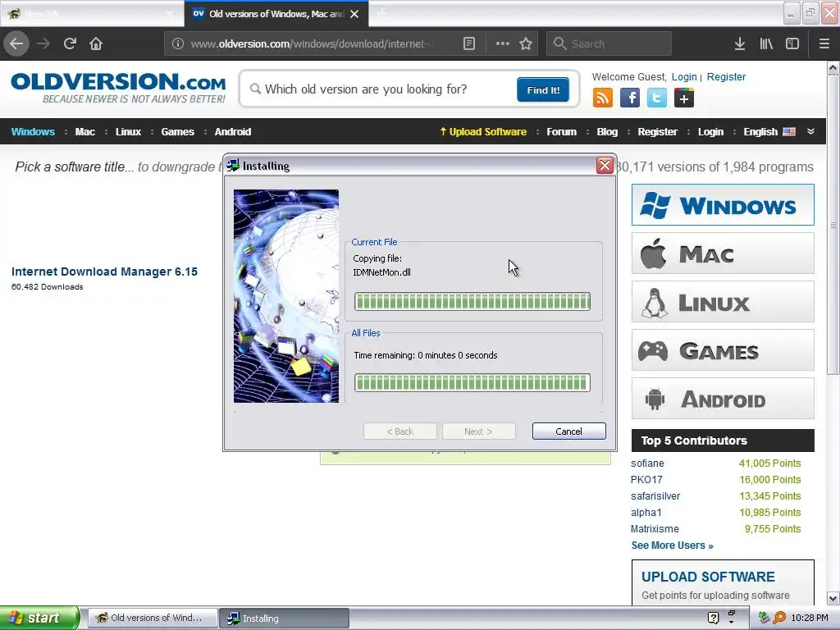Screen dimensions: 840x630
Task: Open the Windows start button
Action: [39, 618]
